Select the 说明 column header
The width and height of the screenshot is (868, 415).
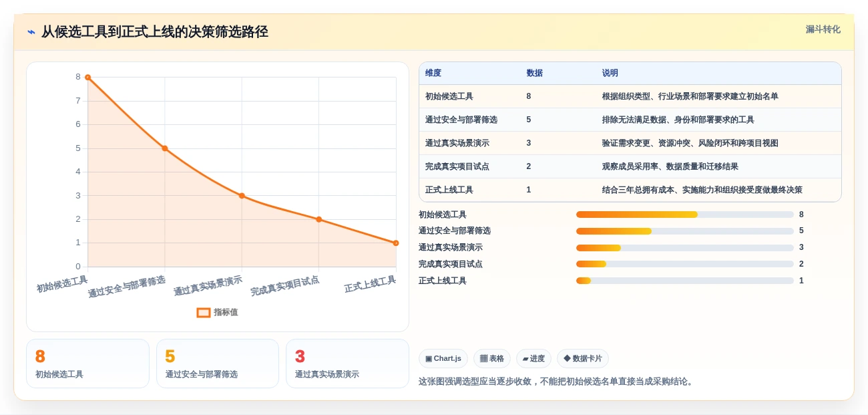(x=610, y=73)
